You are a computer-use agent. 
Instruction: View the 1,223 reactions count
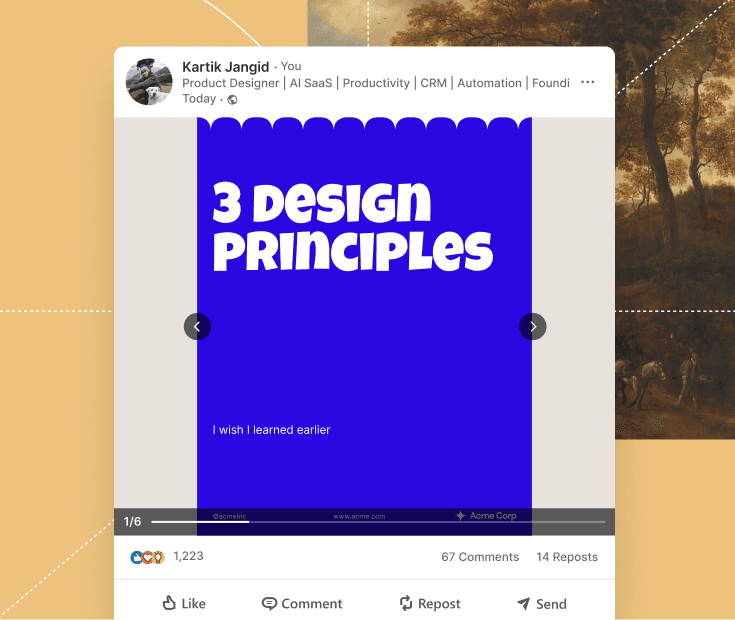point(188,556)
